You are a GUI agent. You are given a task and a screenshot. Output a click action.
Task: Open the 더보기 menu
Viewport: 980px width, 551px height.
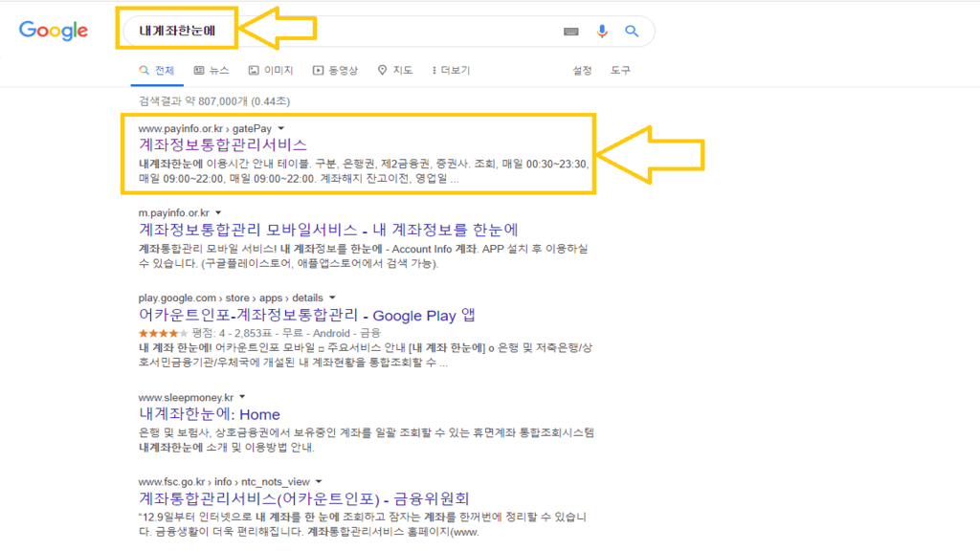[x=451, y=71]
